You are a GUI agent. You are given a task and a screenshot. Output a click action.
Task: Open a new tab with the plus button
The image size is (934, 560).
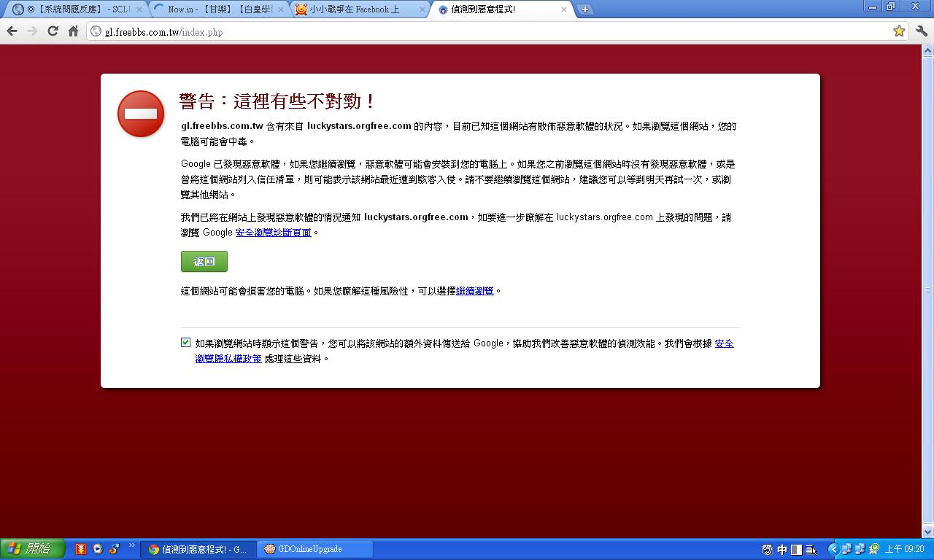(x=584, y=9)
